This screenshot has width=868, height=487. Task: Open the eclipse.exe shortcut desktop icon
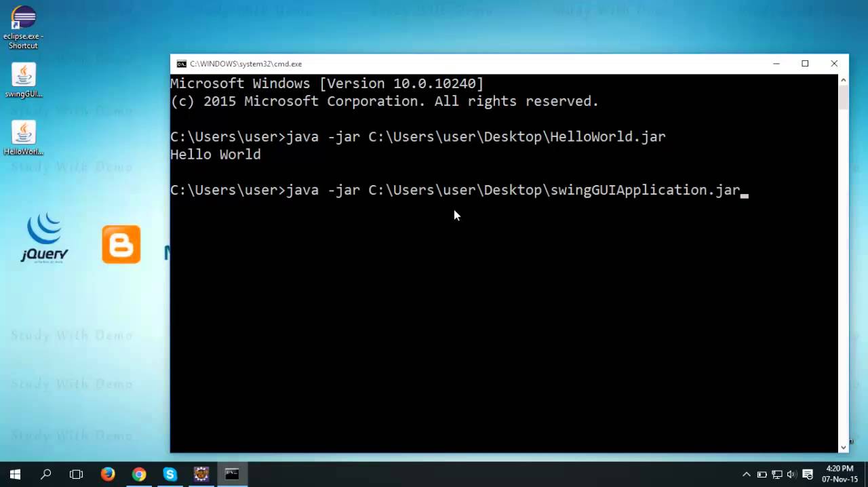tap(23, 28)
